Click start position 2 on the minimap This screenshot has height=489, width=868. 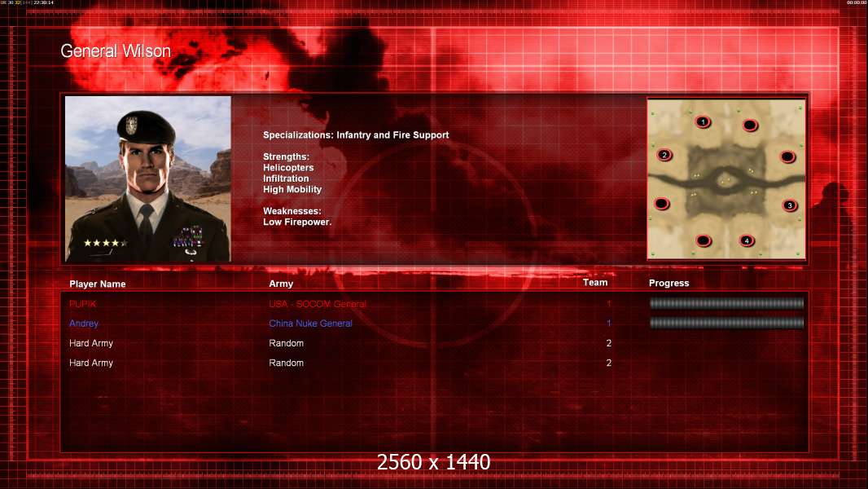pyautogui.click(x=664, y=155)
